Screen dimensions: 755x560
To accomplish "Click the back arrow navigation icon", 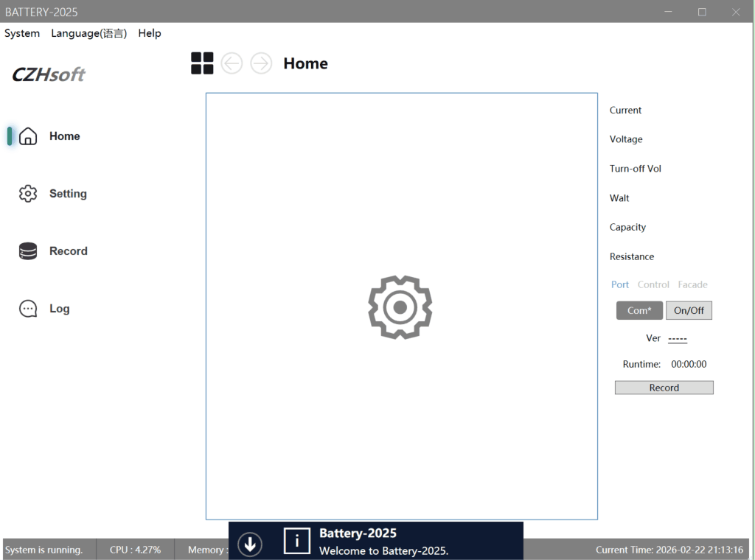I will (232, 63).
